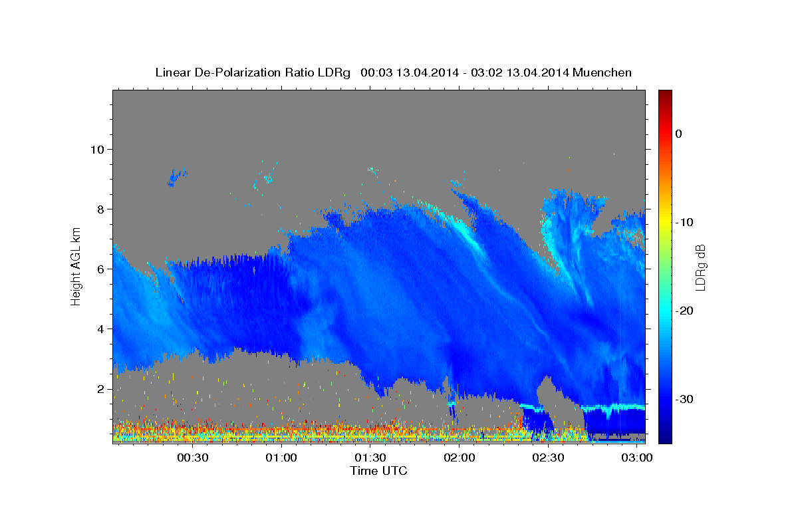This screenshot has height=532, width=798.
Task: Click the end date '03:02 13.04.2014' in title
Action: click(519, 72)
